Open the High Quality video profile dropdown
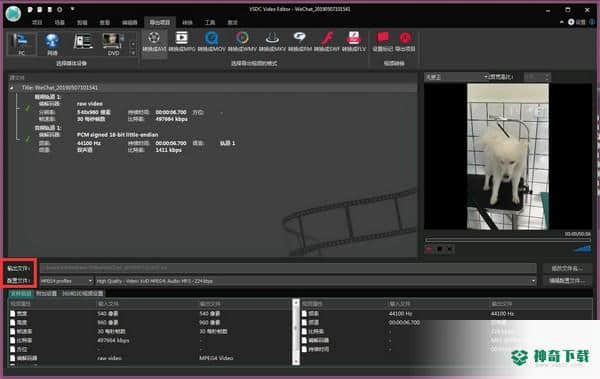This screenshot has height=379, width=600. coord(316,281)
